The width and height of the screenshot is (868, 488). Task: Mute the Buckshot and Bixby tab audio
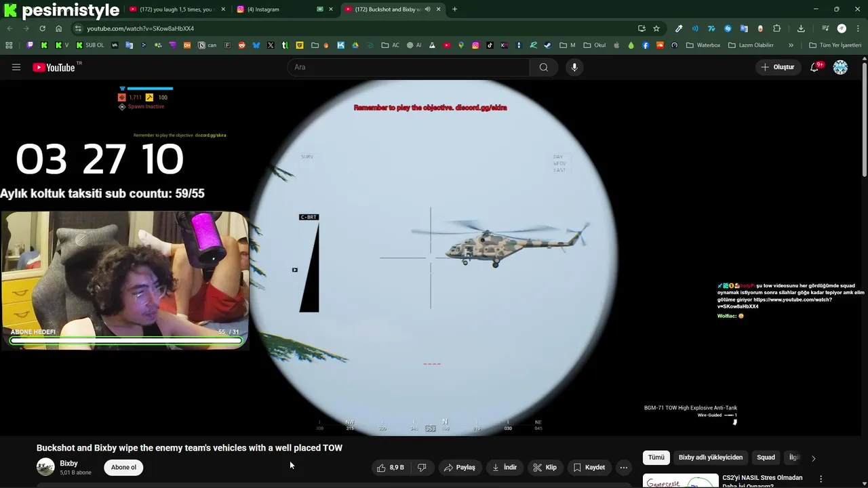coord(427,9)
